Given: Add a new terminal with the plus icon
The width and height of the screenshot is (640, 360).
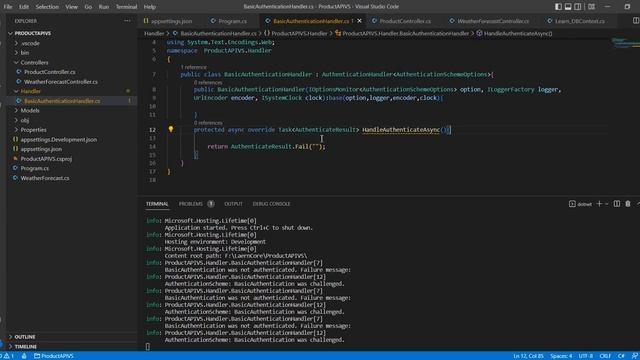Looking at the screenshot, I should point(599,204).
